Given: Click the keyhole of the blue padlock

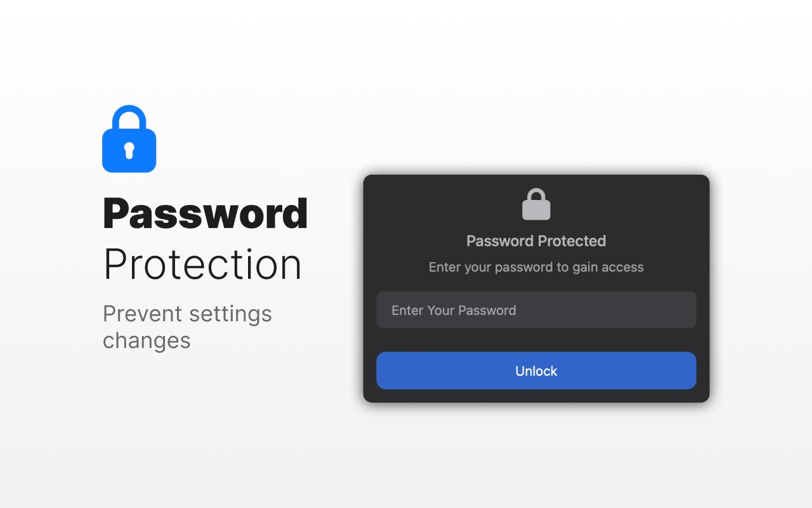Looking at the screenshot, I should 129,150.
